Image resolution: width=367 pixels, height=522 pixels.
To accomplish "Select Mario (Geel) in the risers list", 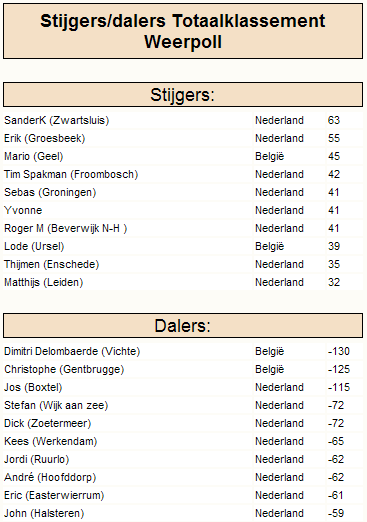I will click(x=34, y=156).
